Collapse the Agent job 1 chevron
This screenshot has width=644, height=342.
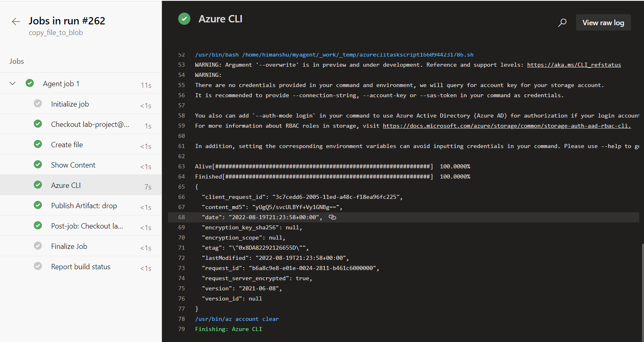pos(13,83)
